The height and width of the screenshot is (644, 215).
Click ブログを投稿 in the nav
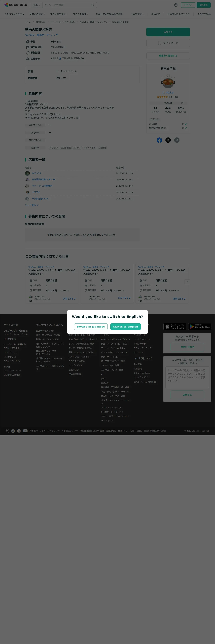[204, 14]
